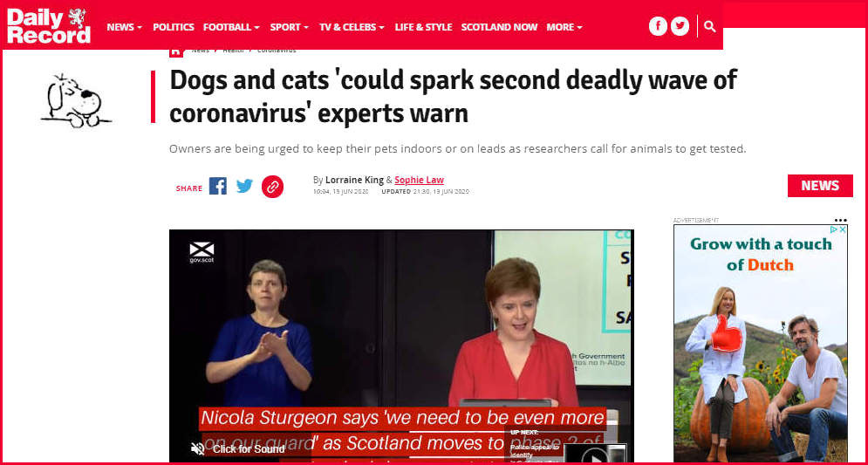
Task: Open Sophie Law author link
Action: coord(419,180)
